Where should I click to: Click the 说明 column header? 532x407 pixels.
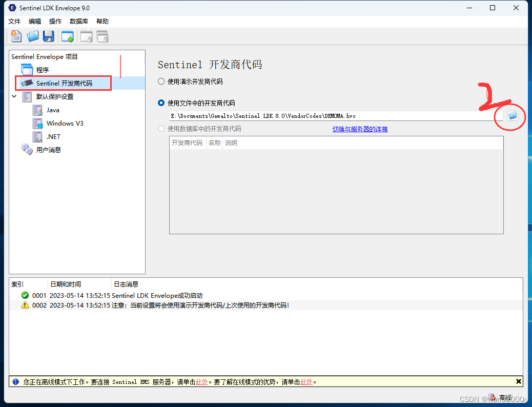point(231,143)
